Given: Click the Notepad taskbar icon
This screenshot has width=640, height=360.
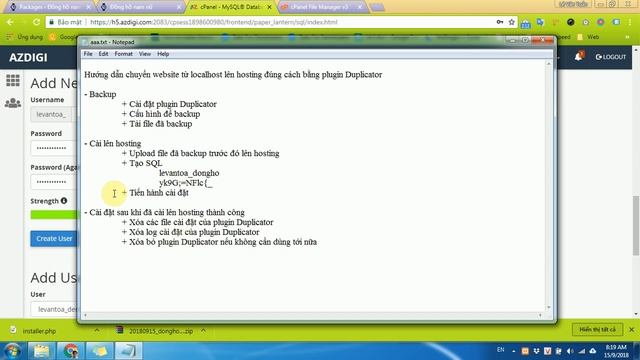Looking at the screenshot, I should 128,351.
